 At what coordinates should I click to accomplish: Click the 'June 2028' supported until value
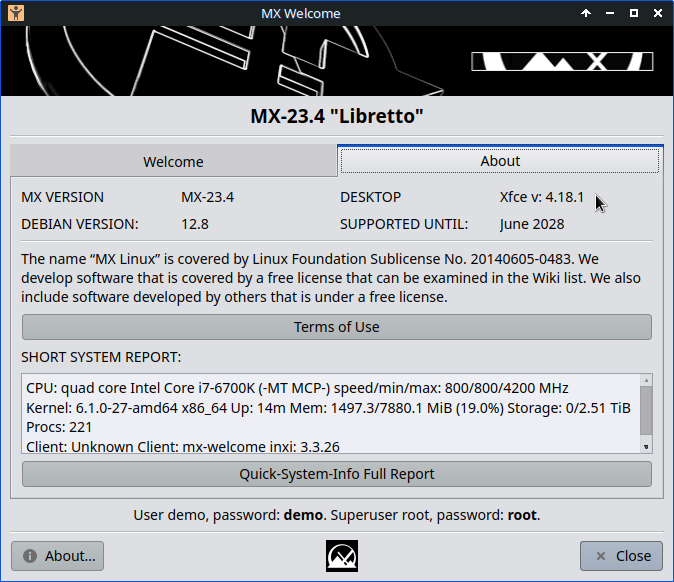click(x=532, y=224)
